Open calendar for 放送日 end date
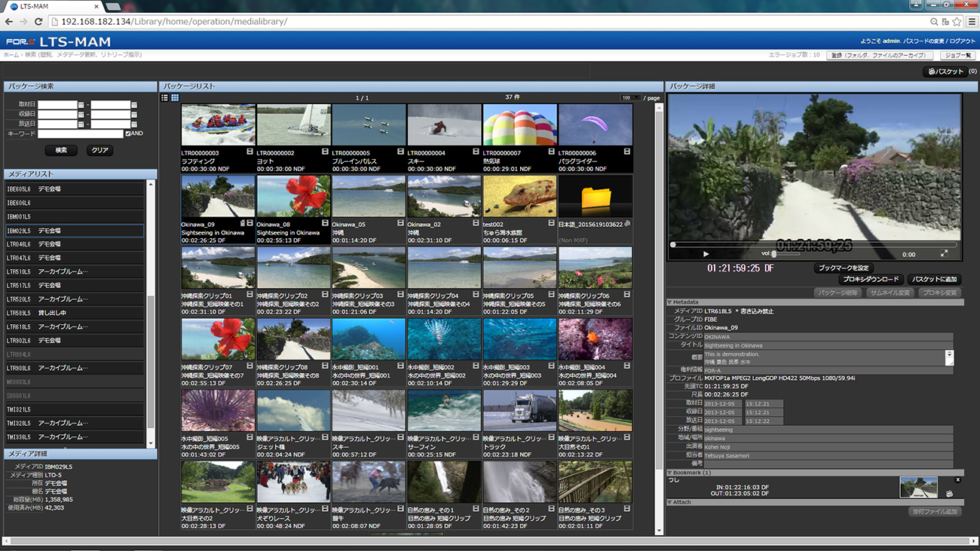 pyautogui.click(x=134, y=124)
